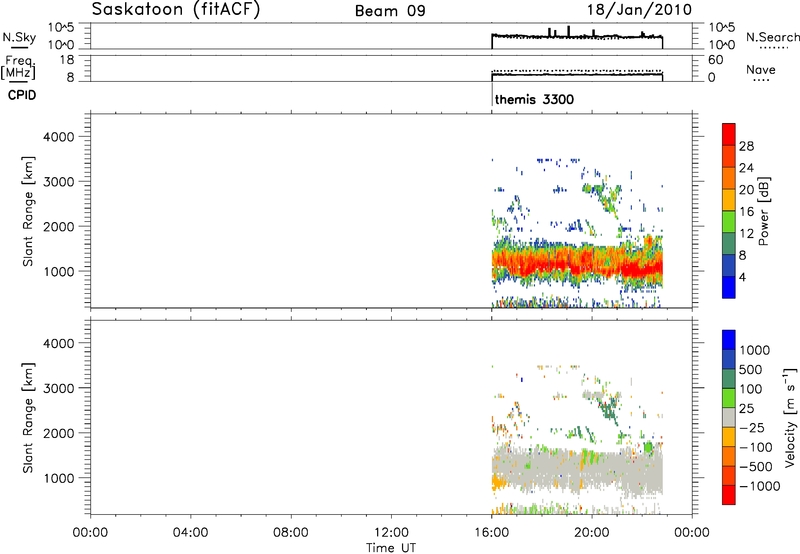Click the '60' label right of the frequency panel
Viewport: 800px width, 554px height.
coord(716,60)
